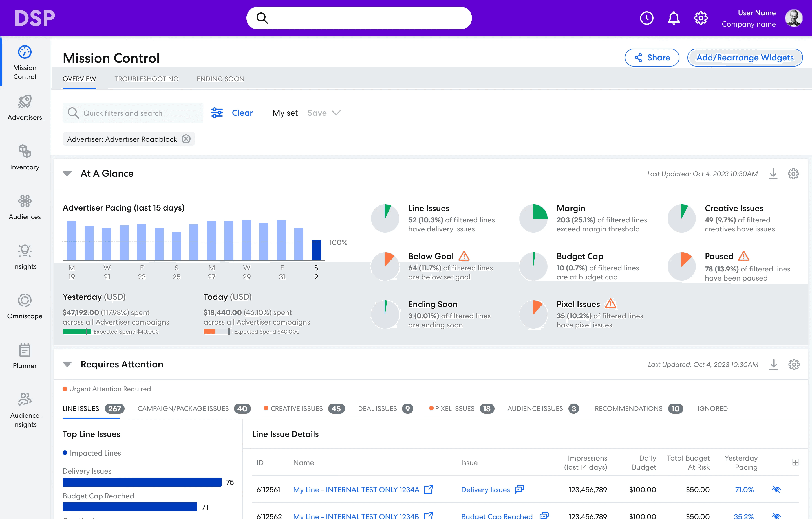This screenshot has height=519, width=812.
Task: Select the Creative Issues tab
Action: click(296, 409)
